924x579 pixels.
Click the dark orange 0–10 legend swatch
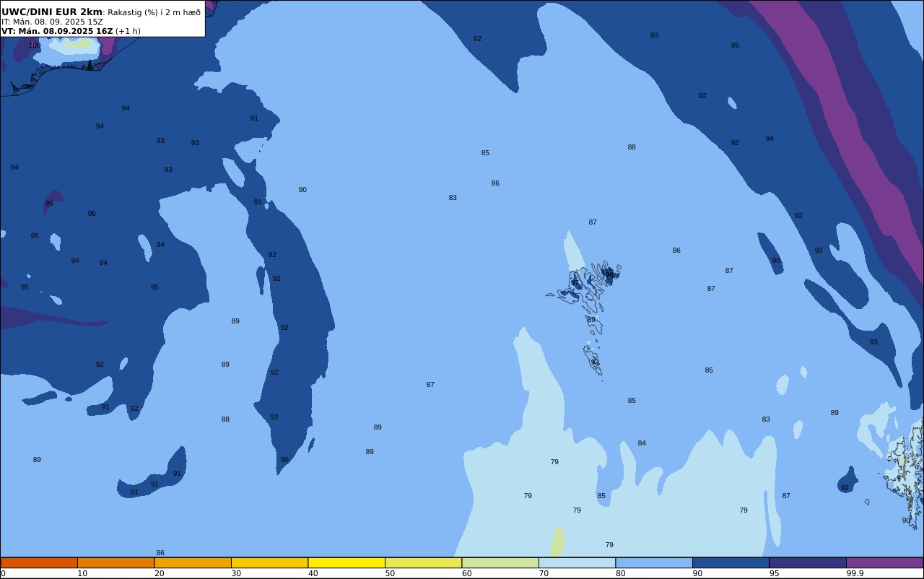pyautogui.click(x=39, y=562)
